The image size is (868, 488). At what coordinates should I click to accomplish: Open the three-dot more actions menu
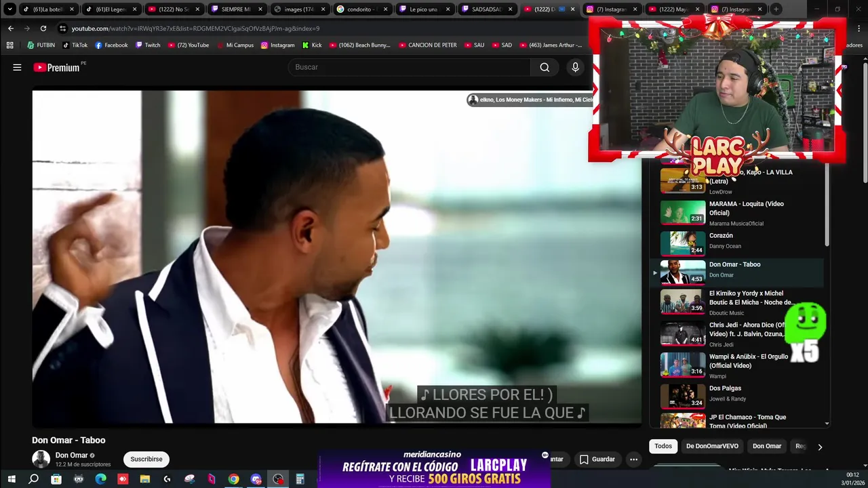point(633,459)
